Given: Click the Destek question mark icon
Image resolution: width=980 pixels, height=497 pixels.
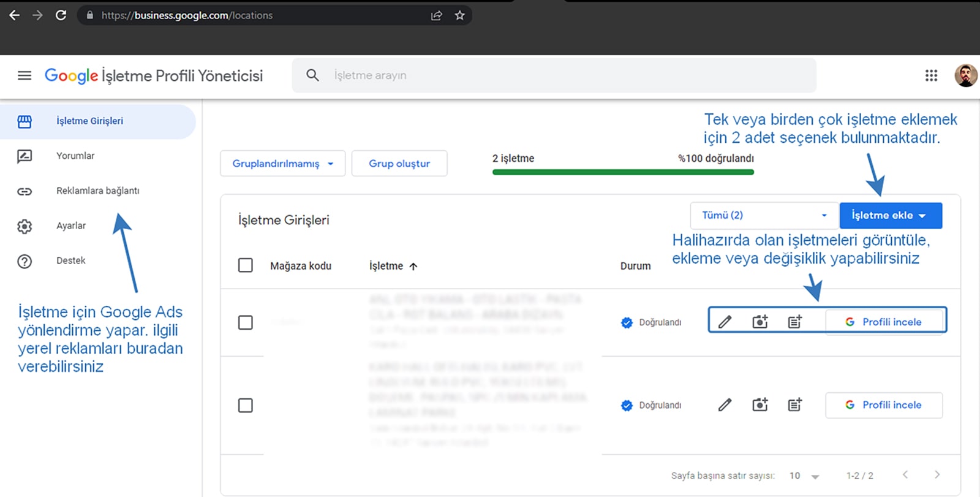Looking at the screenshot, I should 24,261.
